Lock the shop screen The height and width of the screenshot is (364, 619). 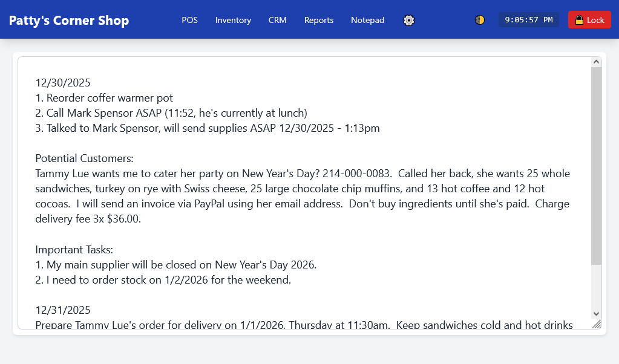point(589,20)
